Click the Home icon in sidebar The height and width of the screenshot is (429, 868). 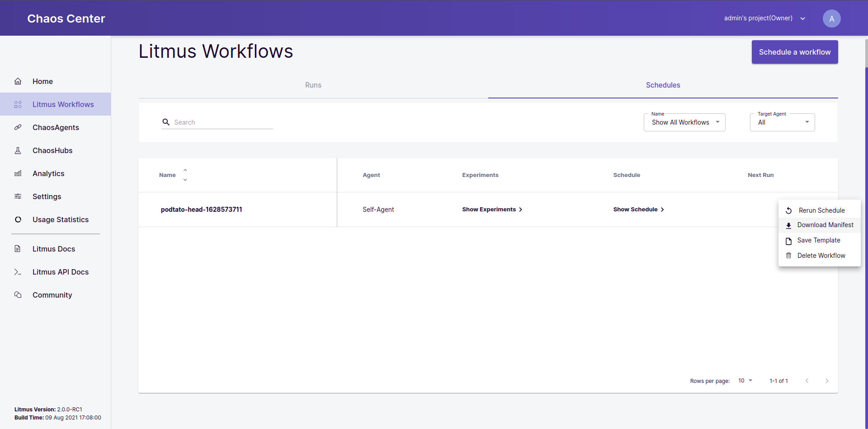click(x=18, y=81)
